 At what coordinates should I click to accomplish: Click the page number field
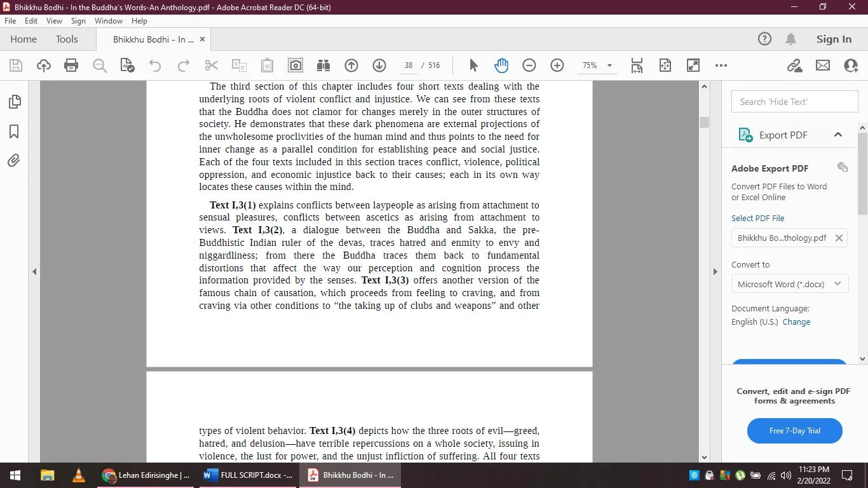[409, 65]
